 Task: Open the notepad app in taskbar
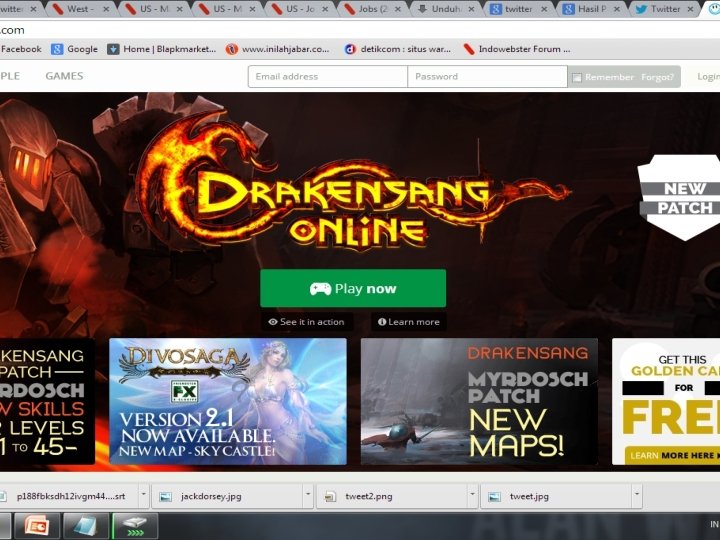pos(86,526)
